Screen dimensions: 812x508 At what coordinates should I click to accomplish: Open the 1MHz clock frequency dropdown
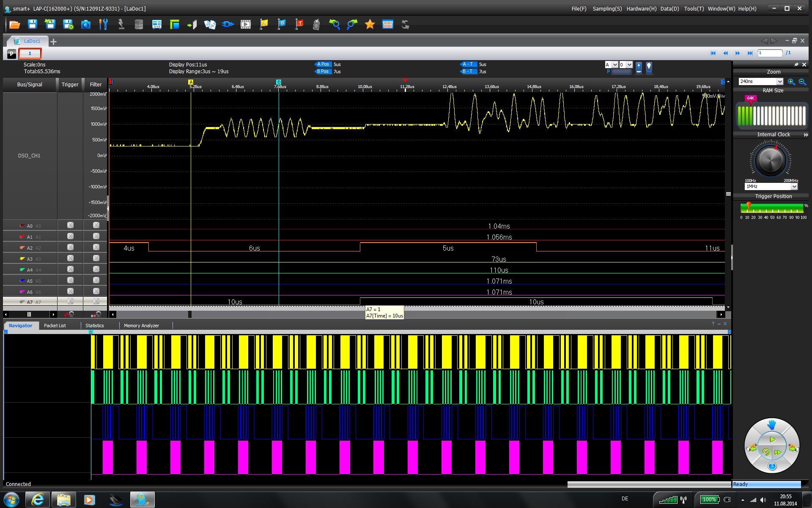tap(794, 187)
